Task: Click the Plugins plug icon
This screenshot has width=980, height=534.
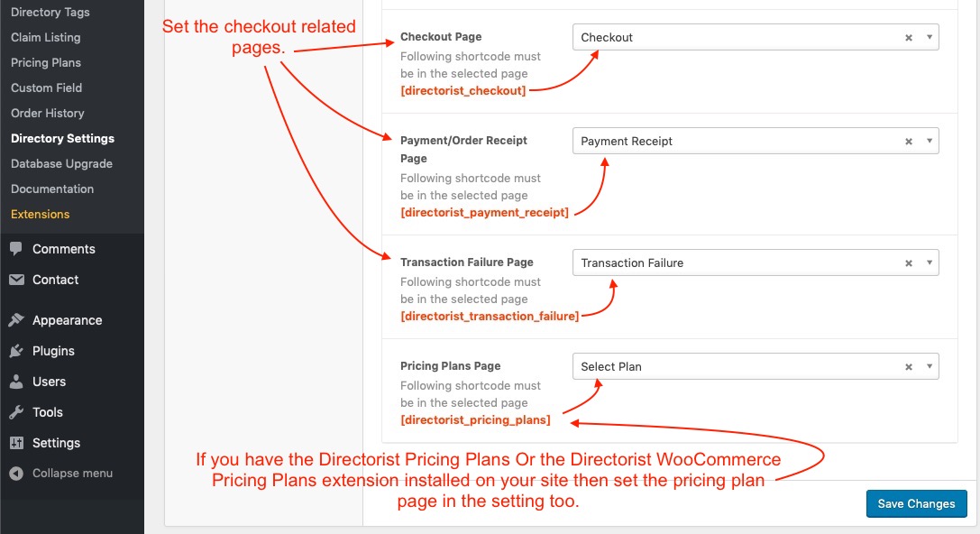Action: pyautogui.click(x=16, y=351)
